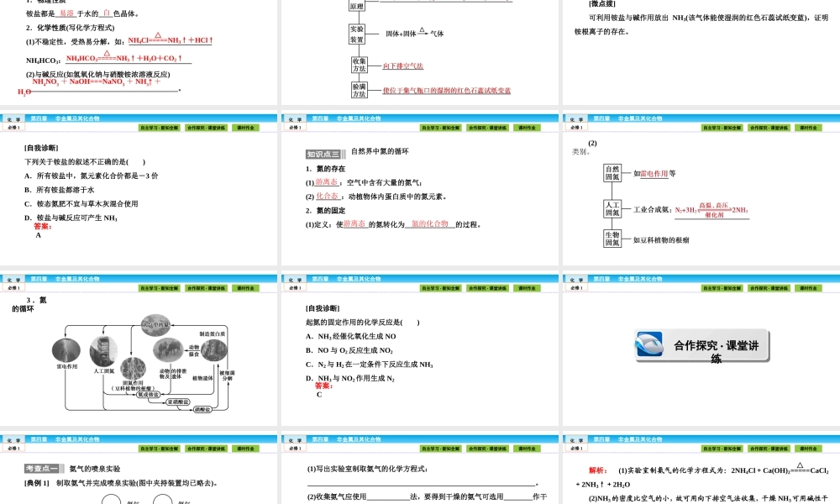Click the 实验装置 flowchart box
This screenshot has height=504, width=840.
pyautogui.click(x=357, y=34)
